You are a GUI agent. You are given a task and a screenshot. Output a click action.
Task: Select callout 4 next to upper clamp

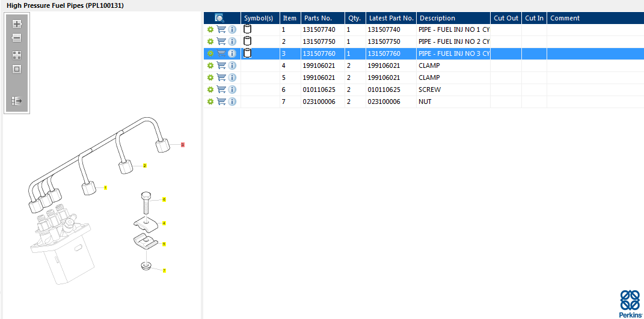(164, 223)
